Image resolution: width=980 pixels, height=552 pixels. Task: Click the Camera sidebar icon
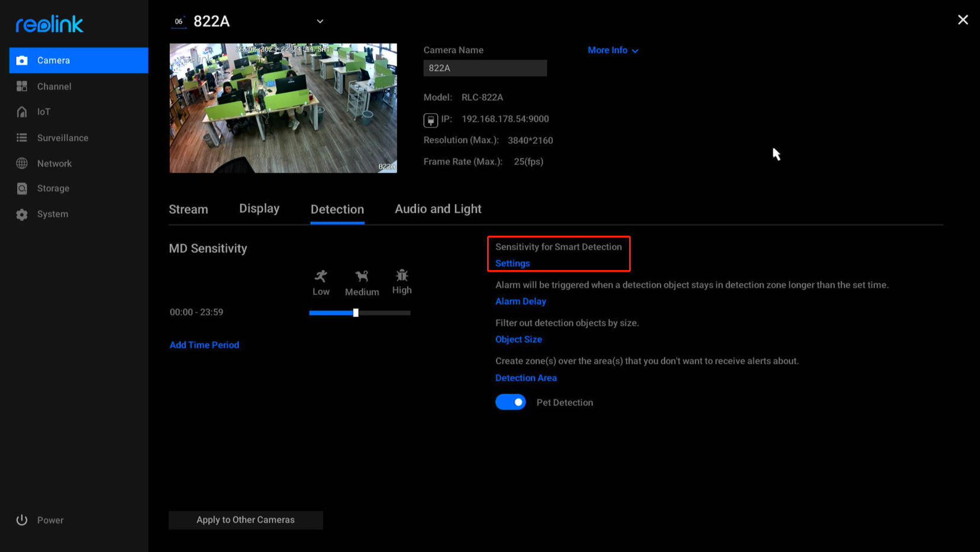coord(22,60)
